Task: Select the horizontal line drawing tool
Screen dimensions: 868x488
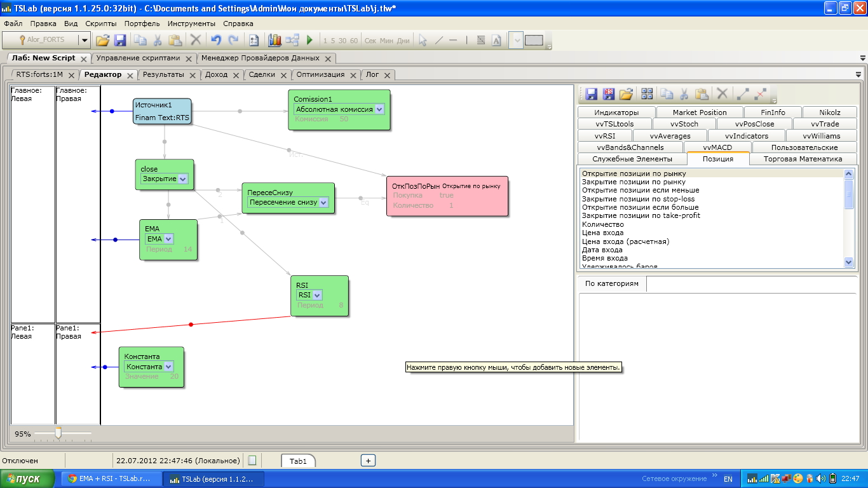Action: [x=453, y=40]
